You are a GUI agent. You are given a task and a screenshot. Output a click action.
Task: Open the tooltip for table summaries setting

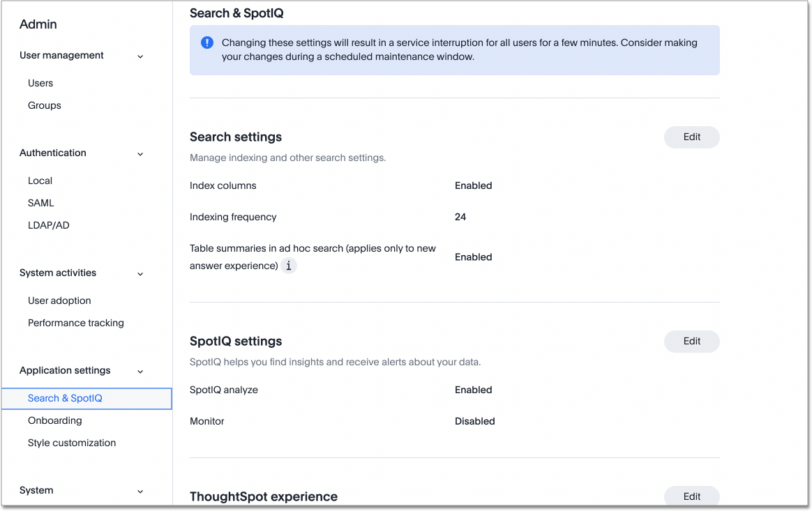coord(289,266)
